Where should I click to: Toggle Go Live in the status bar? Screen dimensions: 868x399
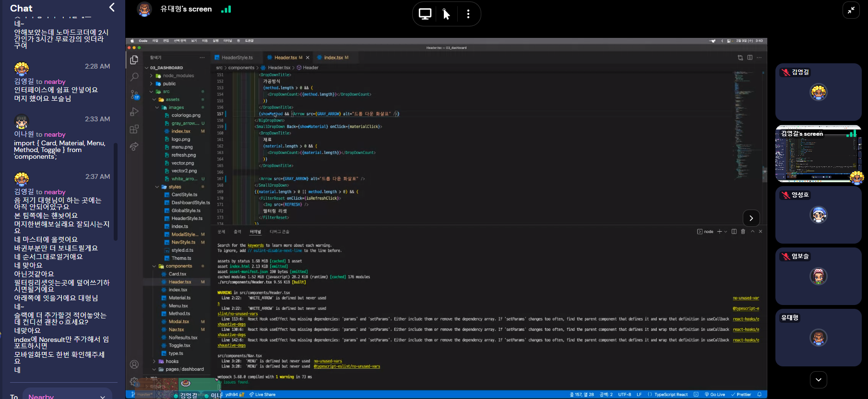pyautogui.click(x=715, y=395)
